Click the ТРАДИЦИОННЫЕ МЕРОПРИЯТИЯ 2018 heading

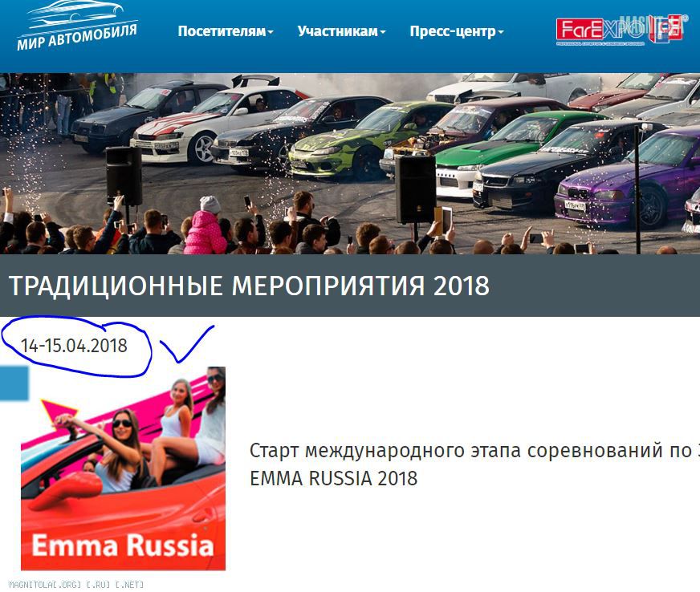[x=249, y=286]
